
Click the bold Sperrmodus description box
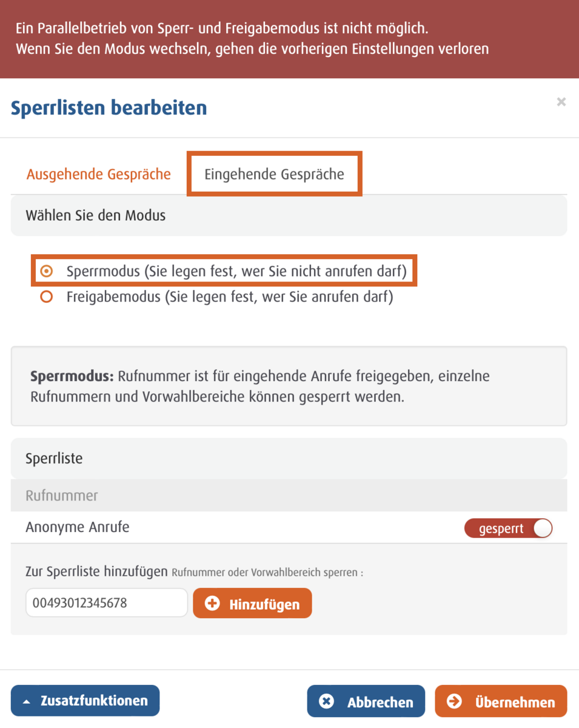click(x=289, y=386)
